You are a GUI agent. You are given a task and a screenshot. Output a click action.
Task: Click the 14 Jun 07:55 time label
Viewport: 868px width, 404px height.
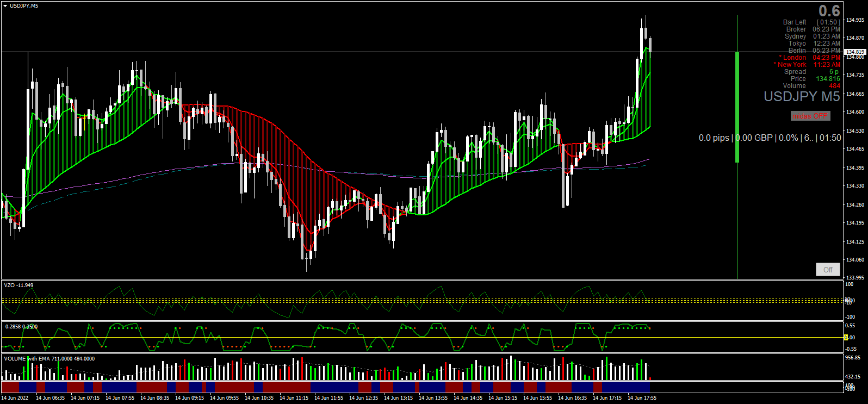tap(120, 398)
